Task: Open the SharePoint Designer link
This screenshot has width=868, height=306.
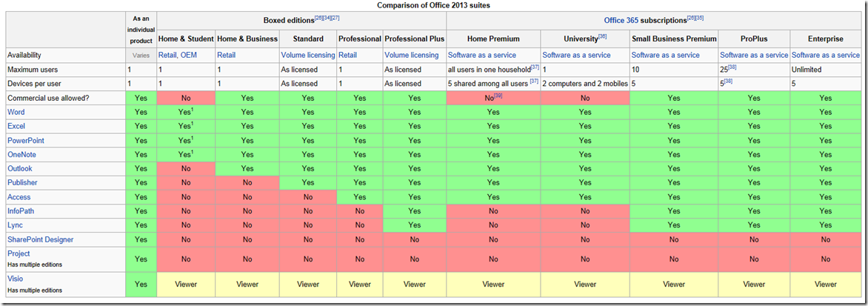Action: [x=41, y=239]
